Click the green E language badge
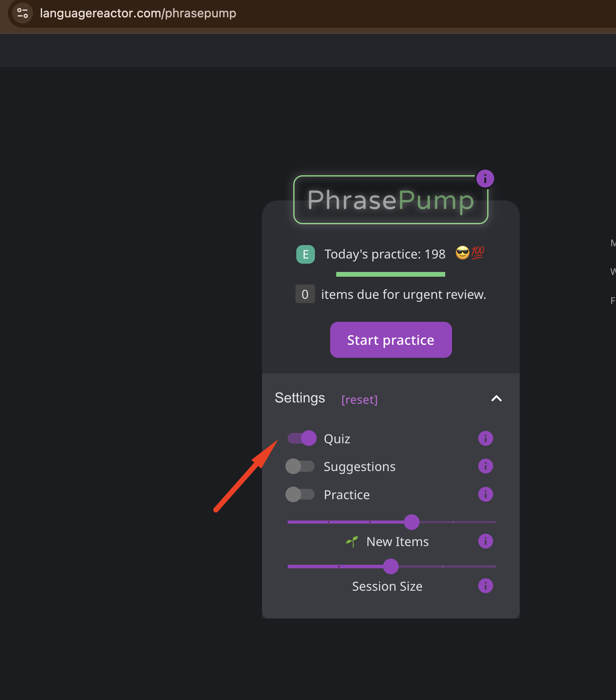The height and width of the screenshot is (700, 616). coord(305,254)
